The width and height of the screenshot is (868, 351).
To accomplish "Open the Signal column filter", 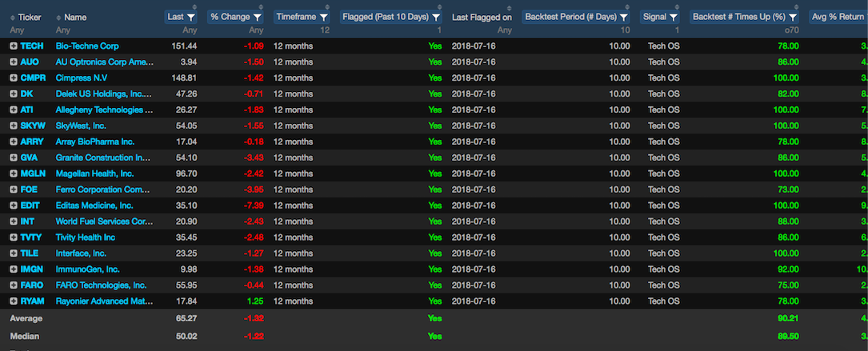I will click(673, 17).
